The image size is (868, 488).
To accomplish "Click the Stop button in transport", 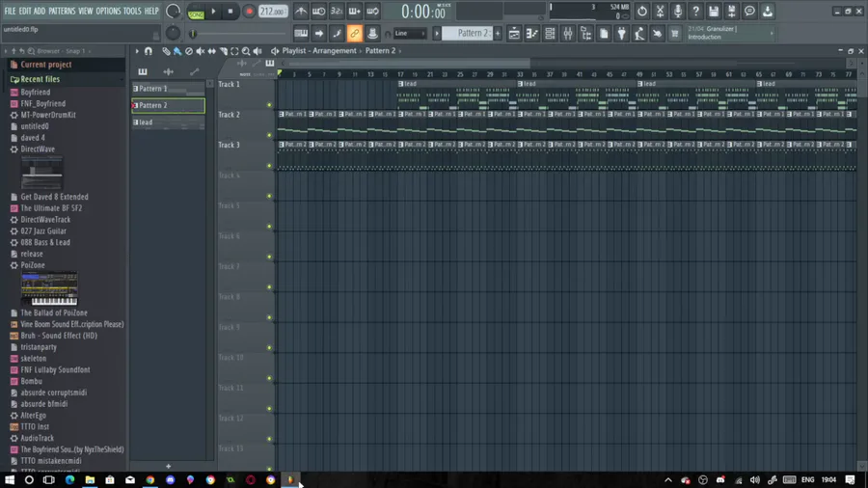I will pyautogui.click(x=231, y=12).
